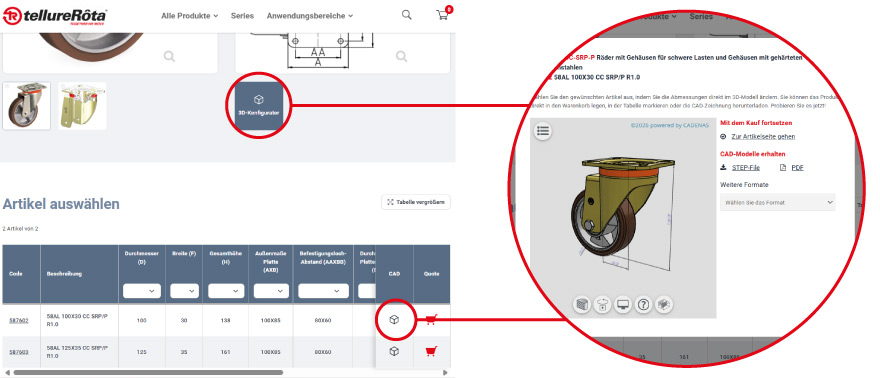Click the Quote column header

click(x=432, y=274)
